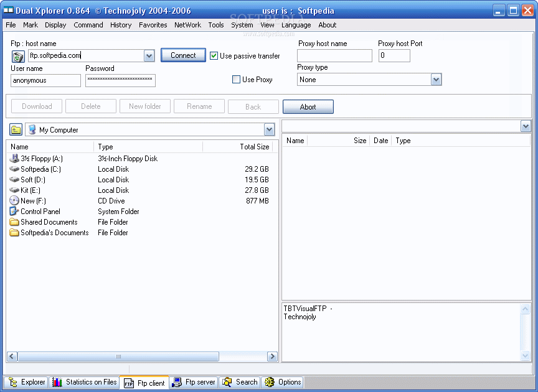This screenshot has width=538, height=392.
Task: Click the Shared Documents folder icon
Action: [14, 222]
